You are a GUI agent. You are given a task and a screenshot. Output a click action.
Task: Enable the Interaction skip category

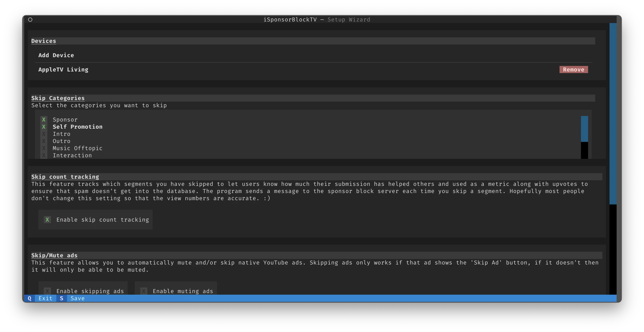(x=44, y=155)
